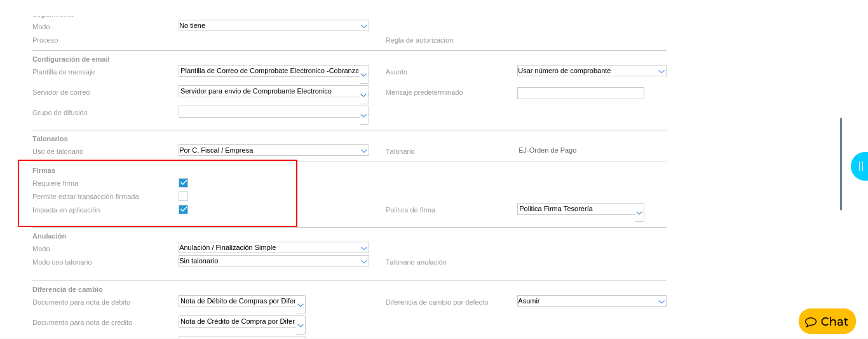Viewport: 868px width, 339px height.
Task: Open the Servidor de correo dropdown
Action: [x=363, y=95]
